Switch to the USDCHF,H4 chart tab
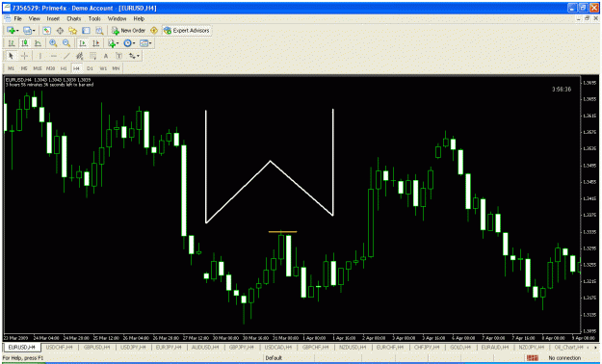 (59, 347)
